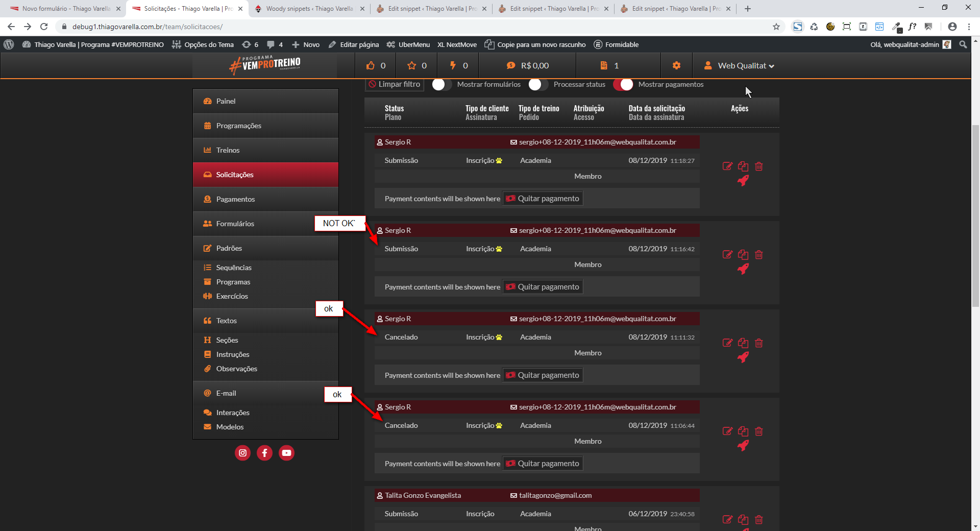Open Opções do Tema menu
This screenshot has height=531, width=980.
coord(203,44)
